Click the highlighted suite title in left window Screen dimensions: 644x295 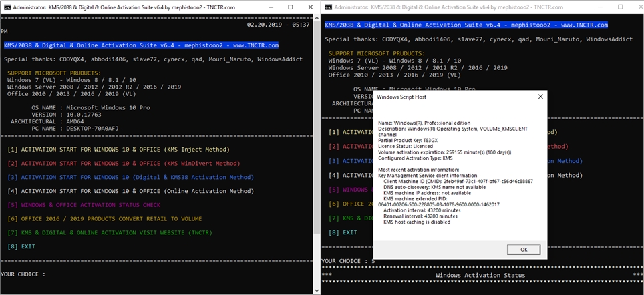[x=141, y=45]
